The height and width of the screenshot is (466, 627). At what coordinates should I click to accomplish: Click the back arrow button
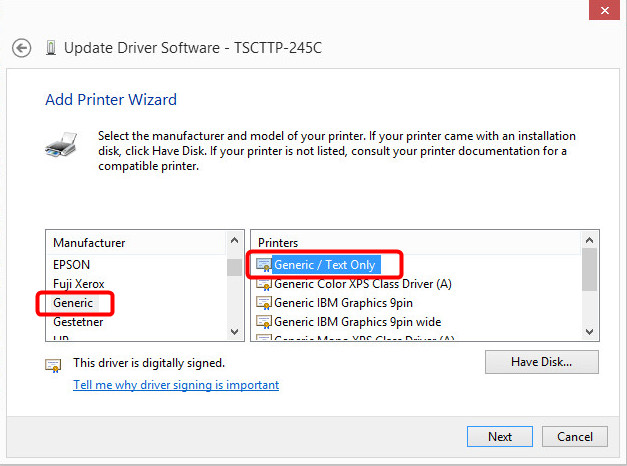[22, 47]
